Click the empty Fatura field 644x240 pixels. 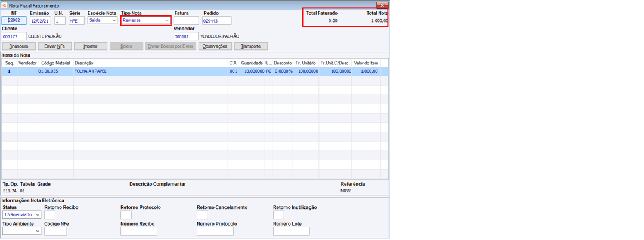point(186,20)
